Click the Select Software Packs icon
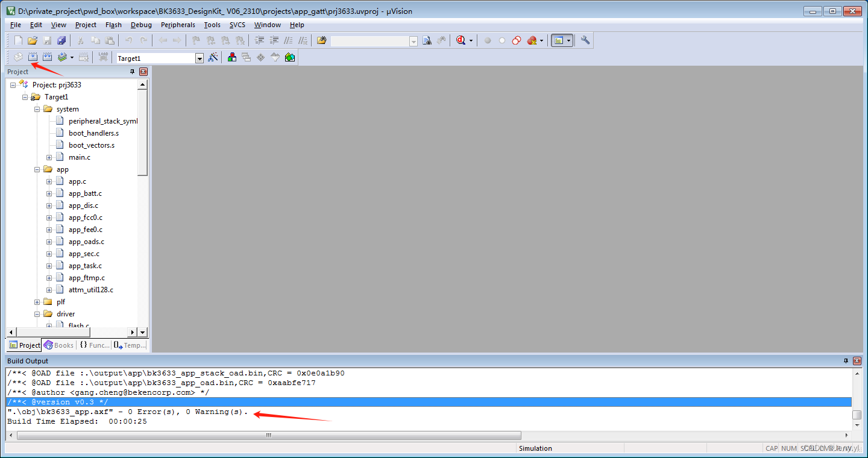 (x=275, y=57)
